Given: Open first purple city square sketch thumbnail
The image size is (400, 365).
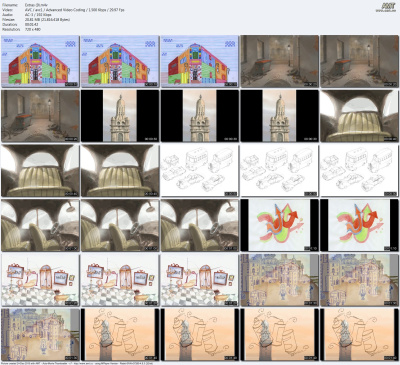Looking at the screenshot, I should 279,280.
